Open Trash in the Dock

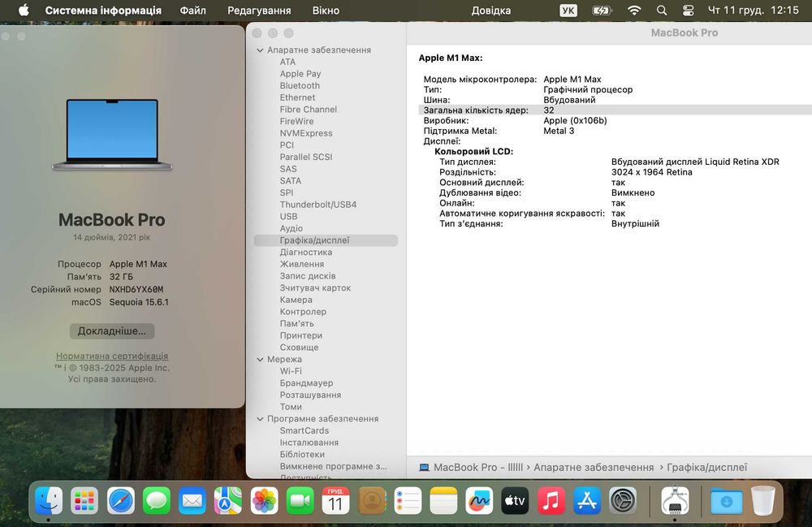(x=762, y=500)
